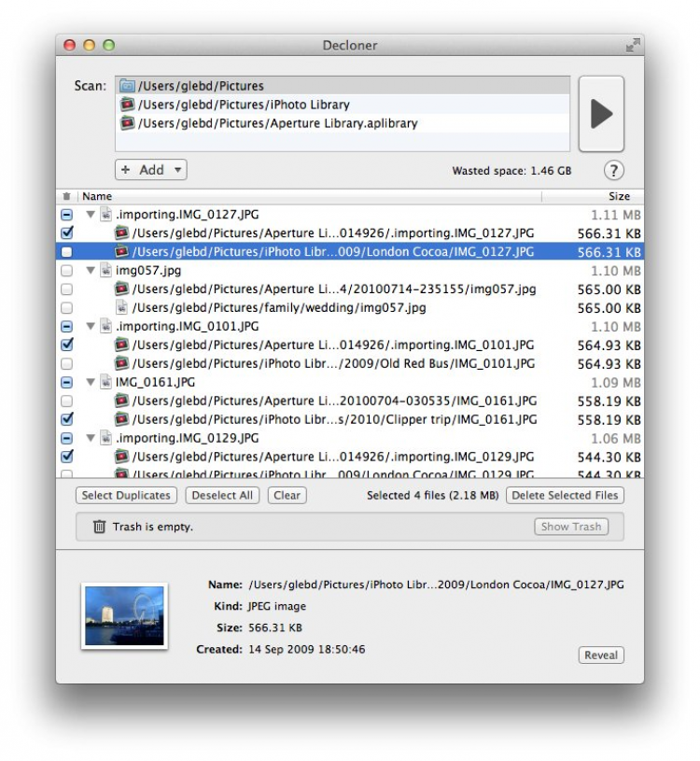Collapse the .importing.IMG_0127.JPG group triangle

coord(91,215)
